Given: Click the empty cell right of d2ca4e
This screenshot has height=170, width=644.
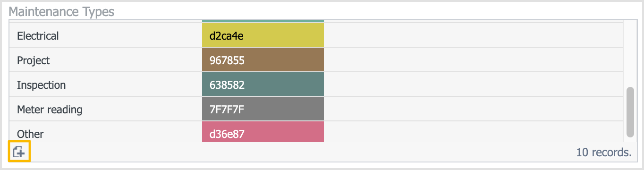Looking at the screenshot, I should point(474,35).
